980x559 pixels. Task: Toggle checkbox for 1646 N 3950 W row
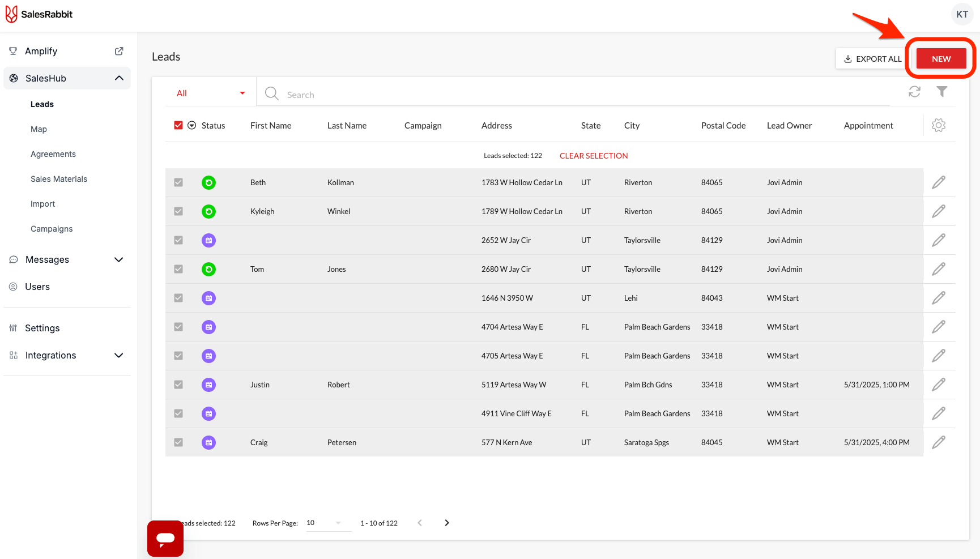[178, 298]
